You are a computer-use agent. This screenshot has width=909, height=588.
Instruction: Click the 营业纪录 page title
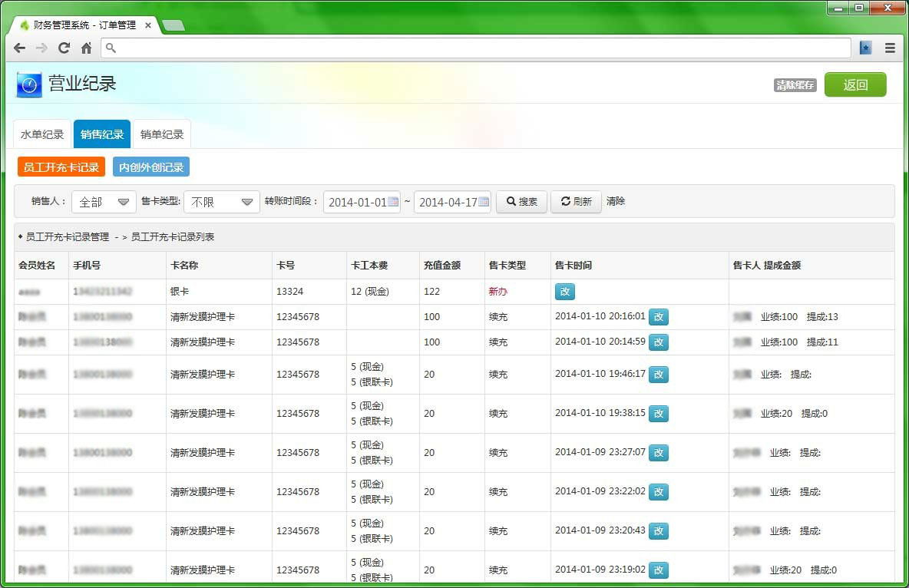click(82, 84)
